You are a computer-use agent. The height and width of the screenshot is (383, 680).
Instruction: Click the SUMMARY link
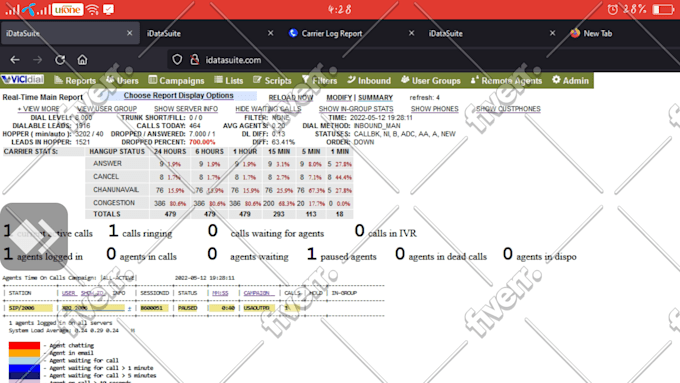click(x=375, y=98)
